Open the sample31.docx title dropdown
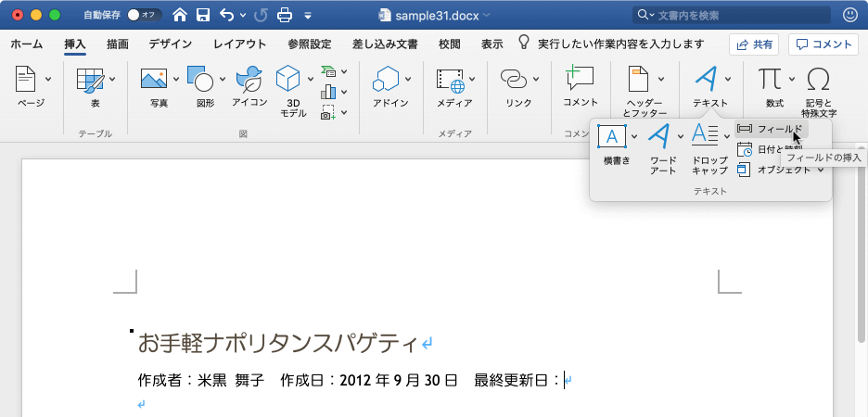 tap(486, 15)
